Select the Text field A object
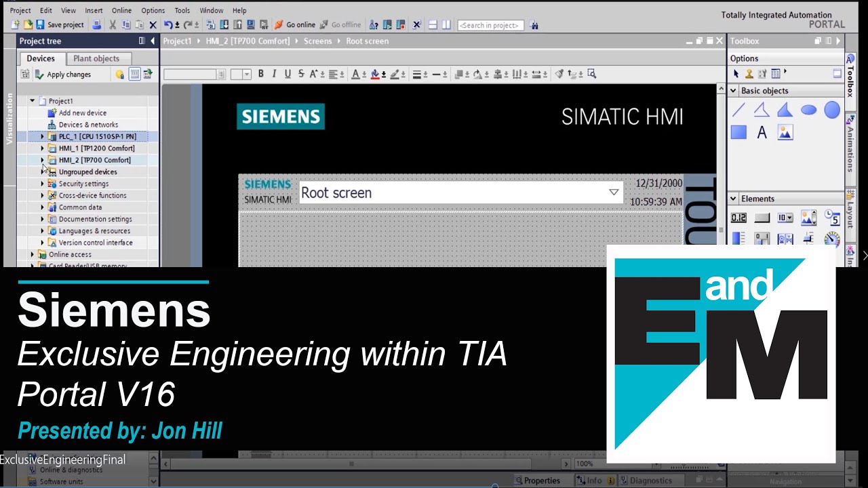Viewport: 868px width, 488px height. pyautogui.click(x=762, y=133)
